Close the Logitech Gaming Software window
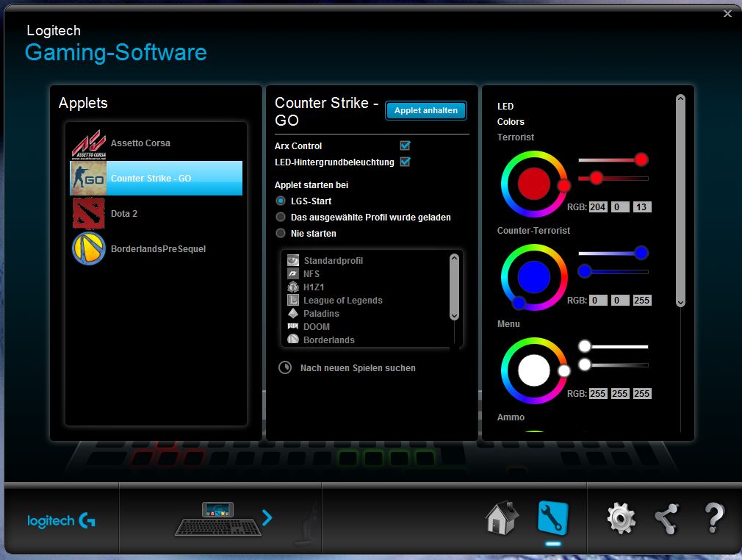This screenshot has width=742, height=560. tap(728, 14)
